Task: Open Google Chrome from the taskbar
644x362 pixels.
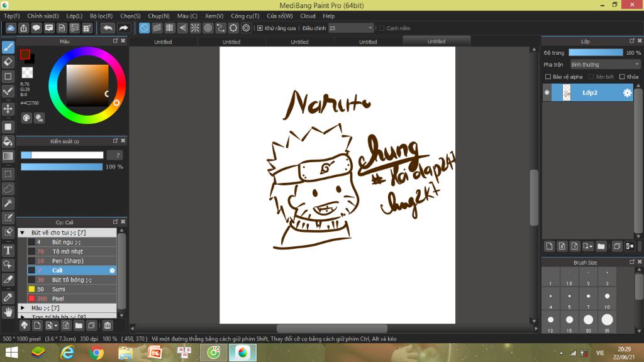Action: 97,353
